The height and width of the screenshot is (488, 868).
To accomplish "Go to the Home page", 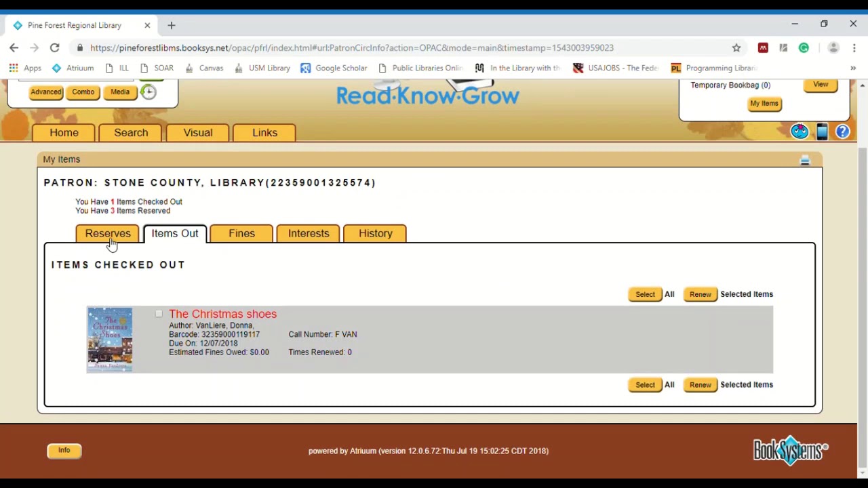I will [64, 133].
